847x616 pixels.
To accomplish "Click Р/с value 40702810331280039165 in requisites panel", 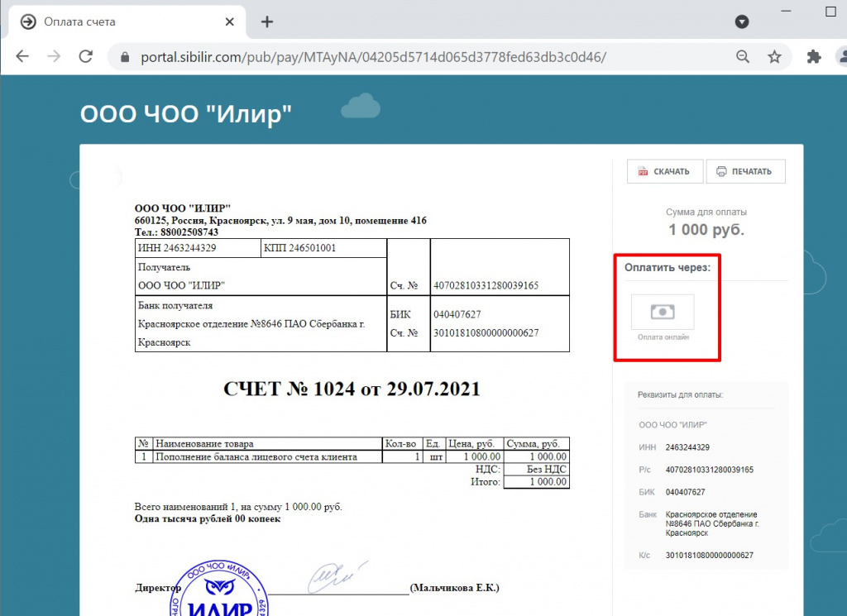I will tap(709, 470).
